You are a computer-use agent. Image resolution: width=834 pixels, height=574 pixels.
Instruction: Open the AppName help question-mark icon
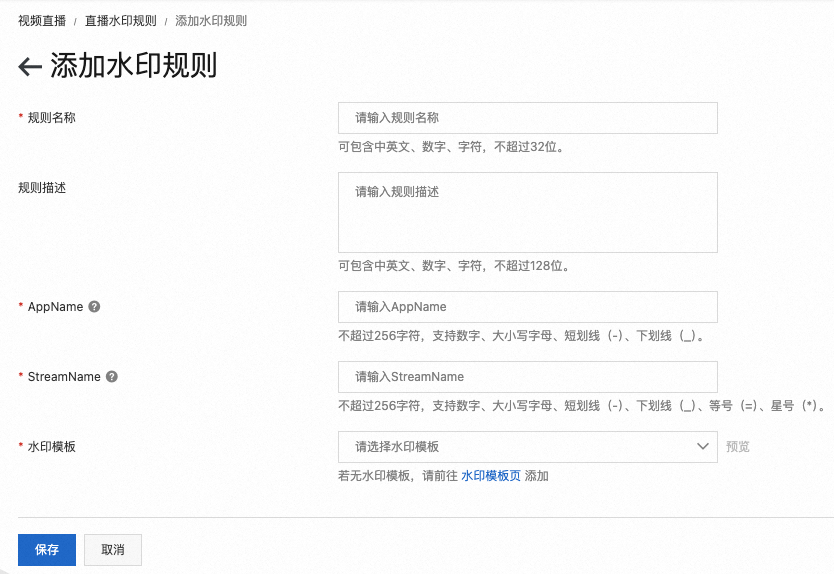94,306
